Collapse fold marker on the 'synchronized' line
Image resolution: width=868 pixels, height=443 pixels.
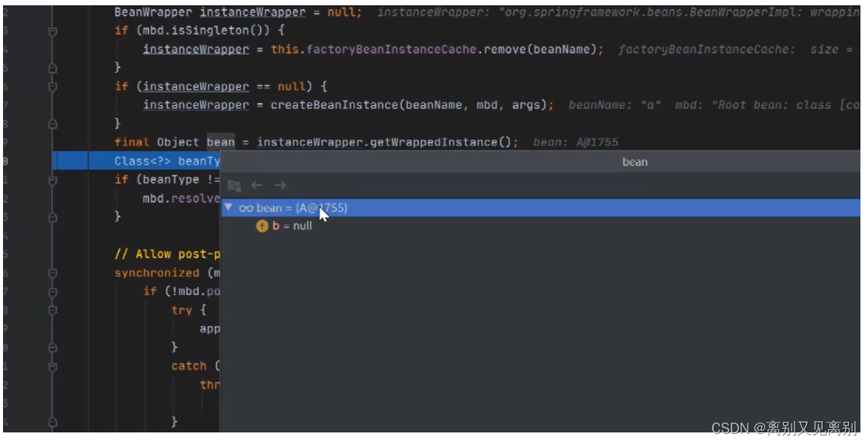53,273
